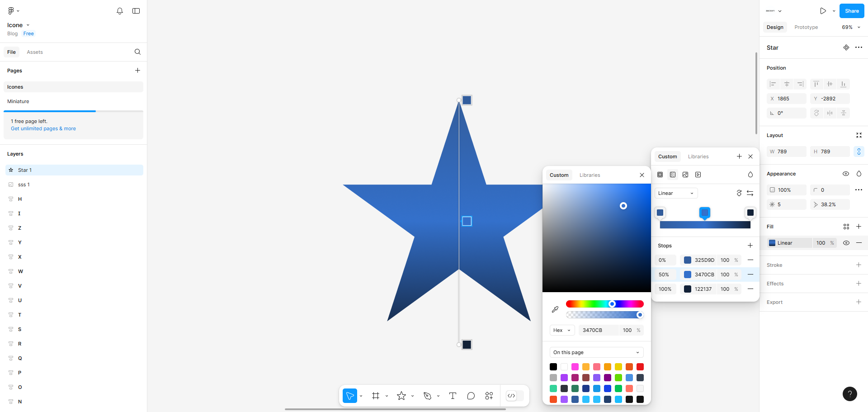The height and width of the screenshot is (412, 868).
Task: Open fill styles four-dot icon
Action: tap(846, 227)
